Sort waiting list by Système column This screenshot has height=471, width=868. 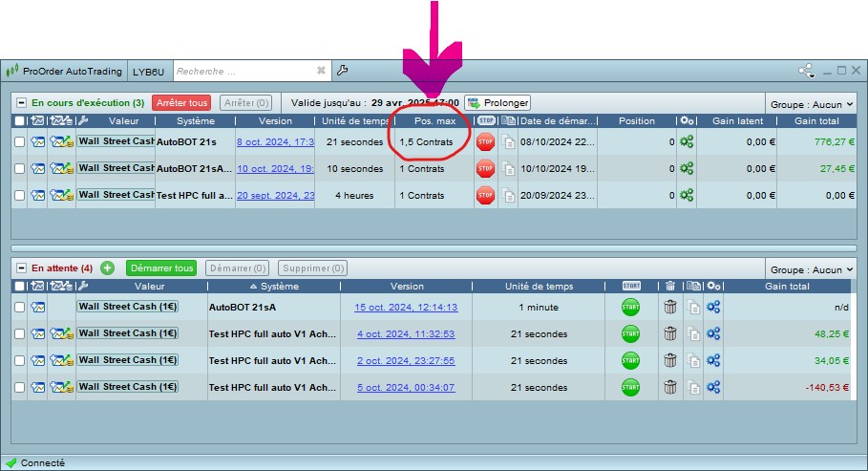tap(275, 286)
